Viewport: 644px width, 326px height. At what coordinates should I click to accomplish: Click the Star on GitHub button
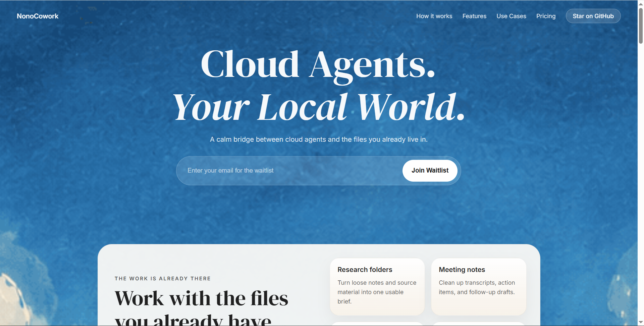coord(593,16)
